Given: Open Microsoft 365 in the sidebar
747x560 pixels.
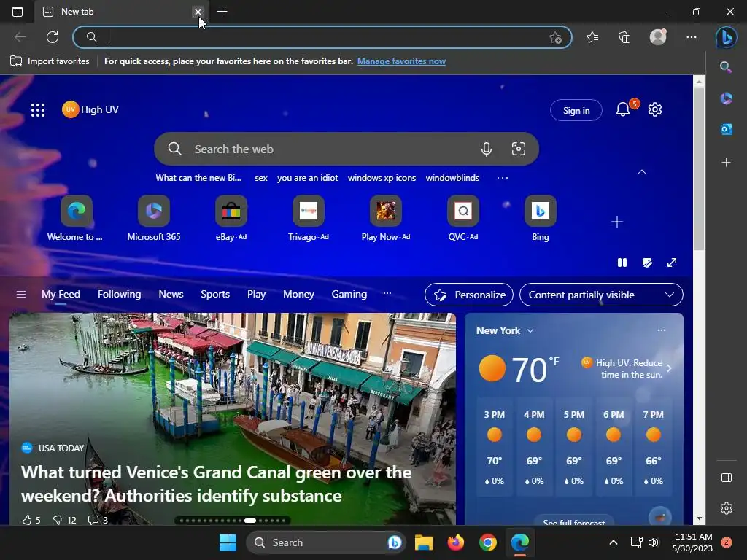Looking at the screenshot, I should pos(726,98).
